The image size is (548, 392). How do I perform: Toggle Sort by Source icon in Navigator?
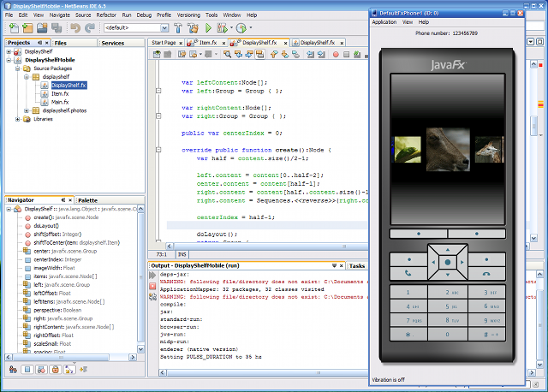pos(84,369)
